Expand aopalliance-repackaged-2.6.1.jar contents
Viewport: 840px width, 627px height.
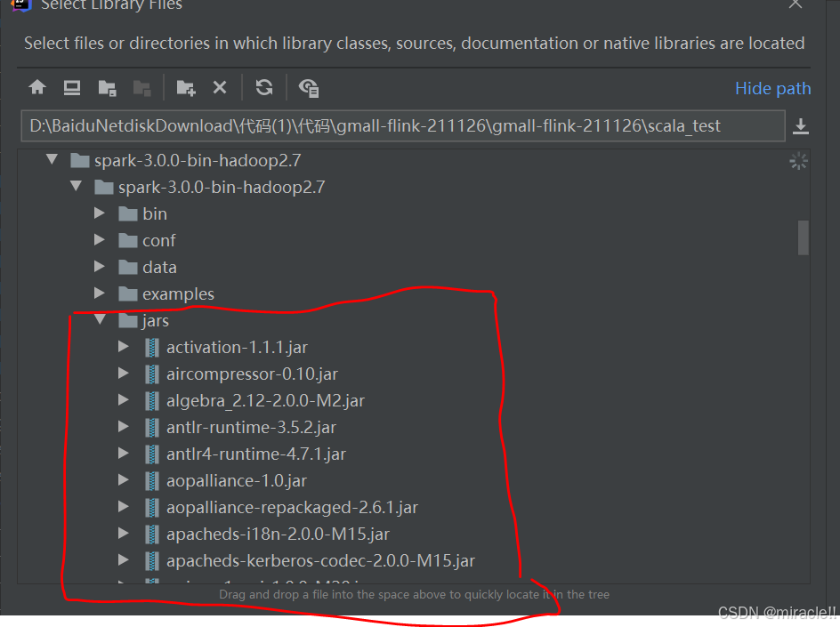[x=124, y=507]
